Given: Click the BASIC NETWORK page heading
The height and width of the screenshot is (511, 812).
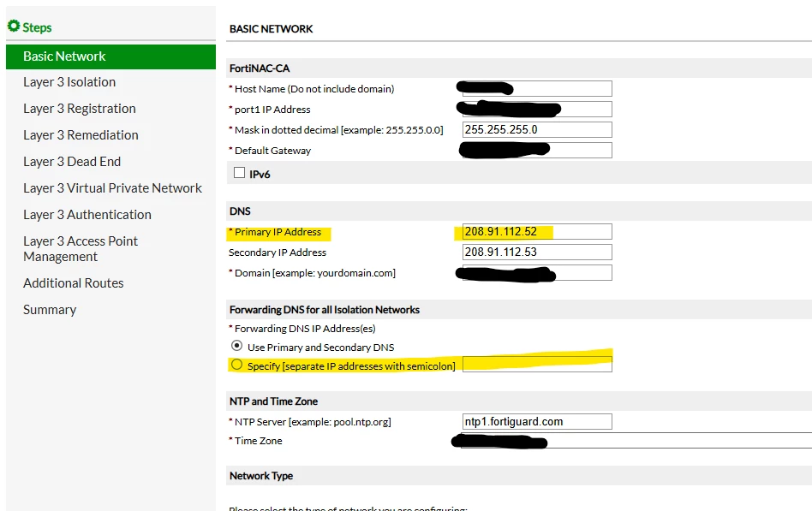Looking at the screenshot, I should tap(272, 29).
